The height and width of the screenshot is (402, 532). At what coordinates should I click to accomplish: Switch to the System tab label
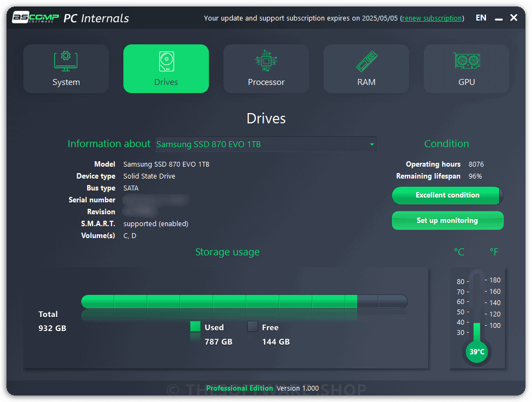(66, 82)
